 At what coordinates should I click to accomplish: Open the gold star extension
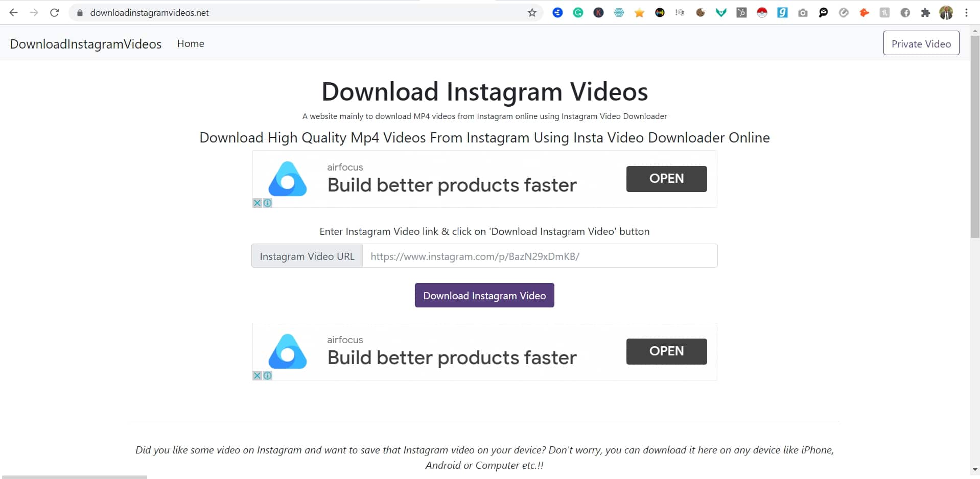[639, 13]
